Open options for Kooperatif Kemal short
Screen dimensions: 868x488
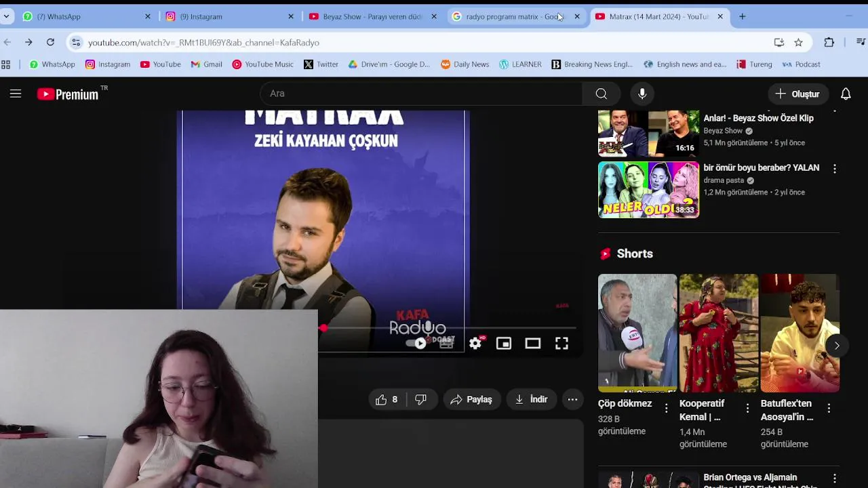click(x=747, y=408)
